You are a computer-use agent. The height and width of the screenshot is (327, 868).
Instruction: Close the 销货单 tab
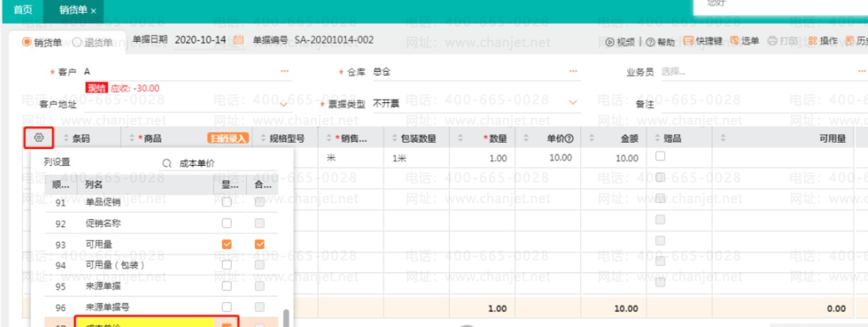click(94, 11)
